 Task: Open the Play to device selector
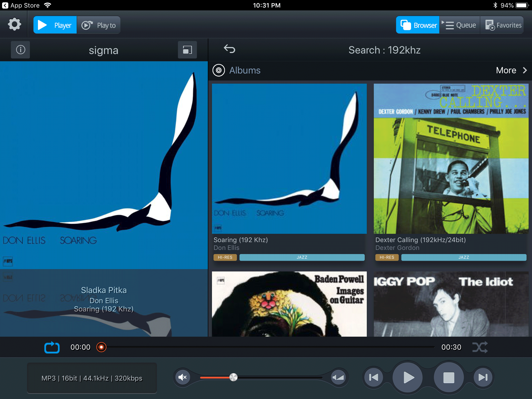[x=99, y=25]
